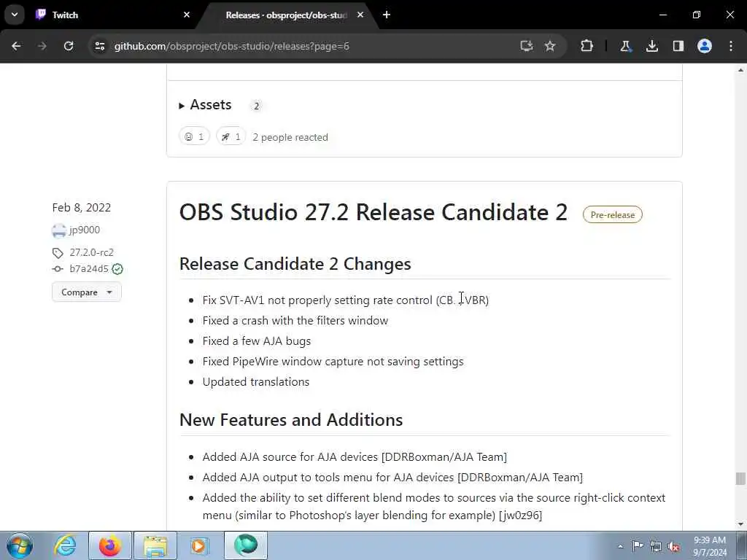This screenshot has height=560, width=747.
Task: Open Chrome three-dot menu
Action: 731,46
